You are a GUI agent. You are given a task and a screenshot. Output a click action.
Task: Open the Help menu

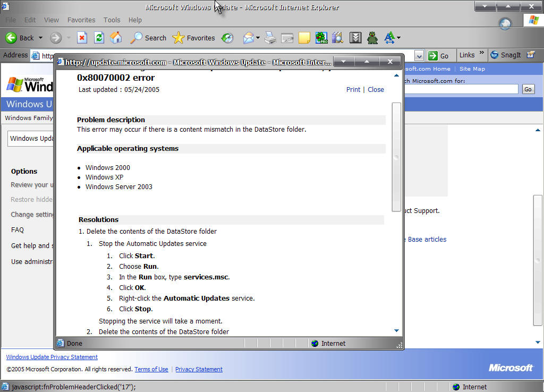135,20
